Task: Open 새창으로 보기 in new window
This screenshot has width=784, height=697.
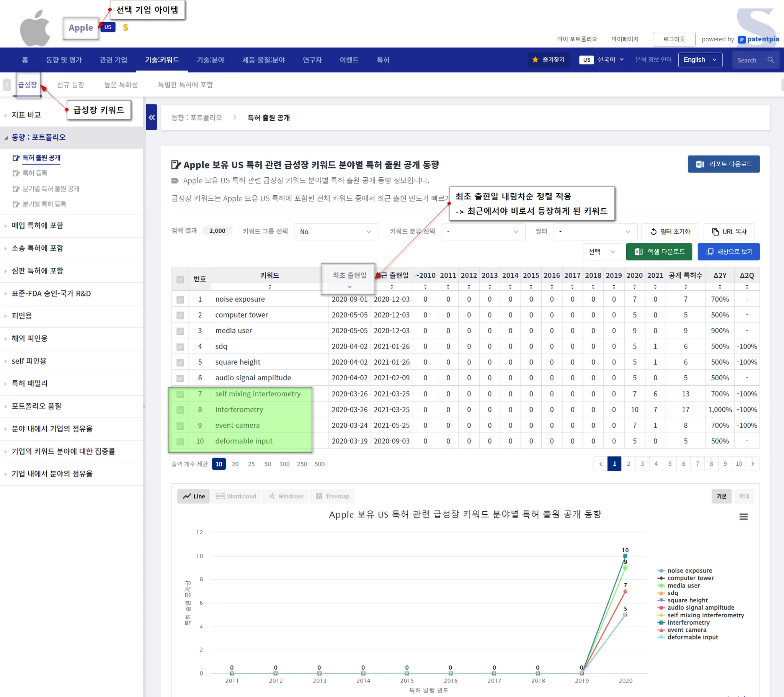Action: (728, 252)
